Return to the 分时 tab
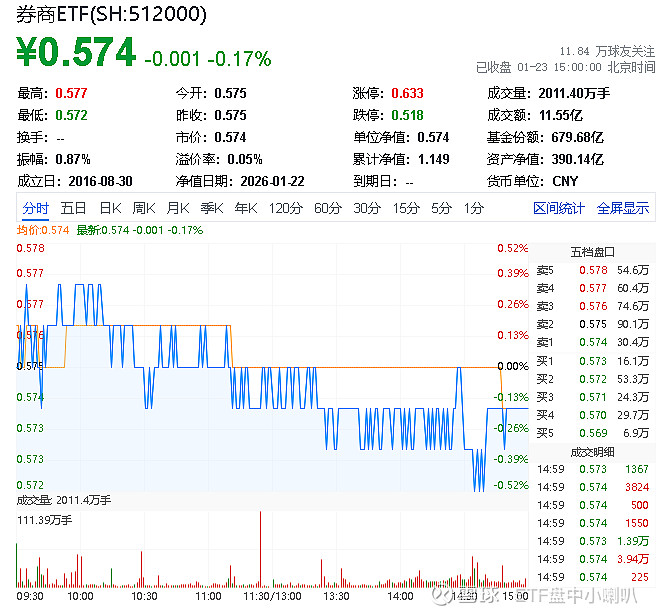The width and height of the screenshot is (656, 615). tap(35, 208)
